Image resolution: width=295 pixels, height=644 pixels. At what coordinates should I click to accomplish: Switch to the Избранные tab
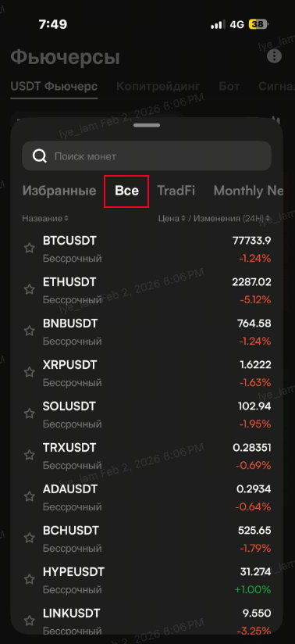coord(59,191)
